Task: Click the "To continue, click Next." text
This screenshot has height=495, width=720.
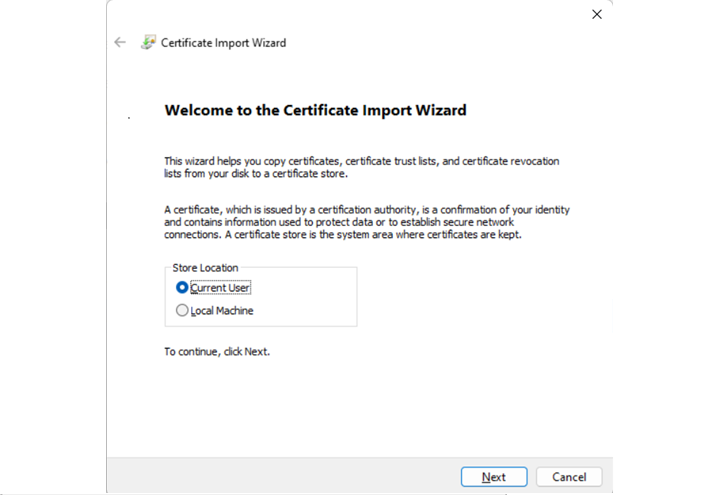Action: 217,352
